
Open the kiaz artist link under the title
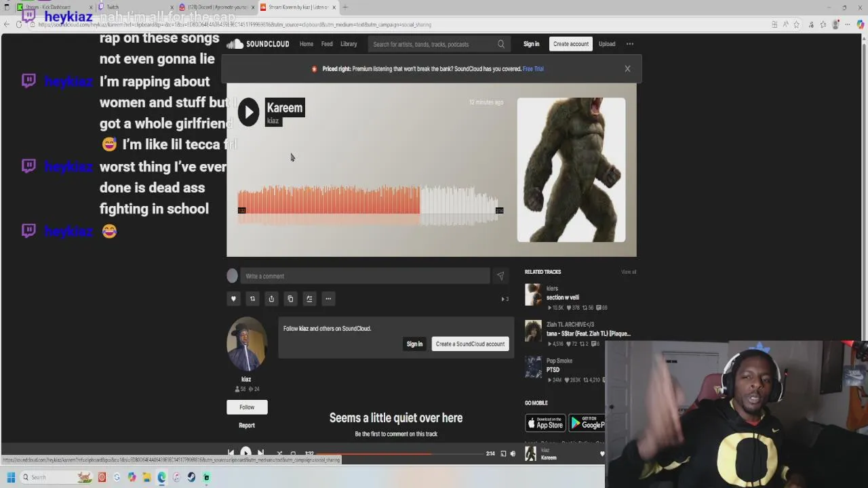point(273,121)
